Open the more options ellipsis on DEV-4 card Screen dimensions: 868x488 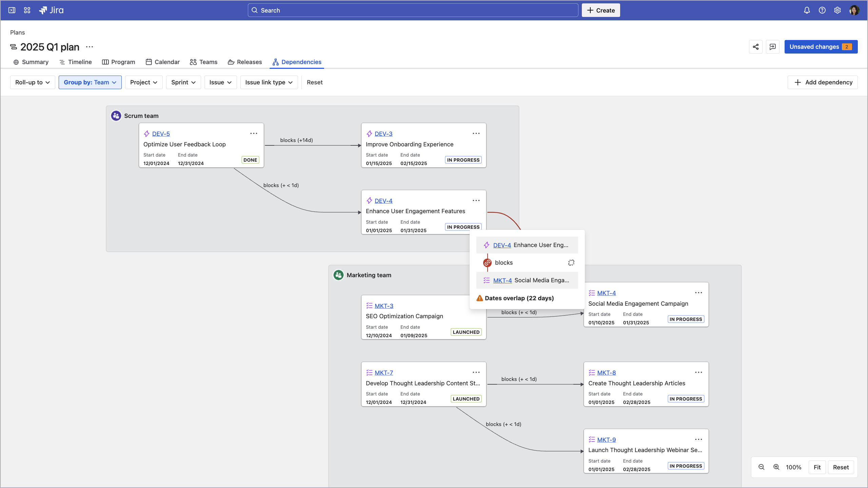coord(476,200)
